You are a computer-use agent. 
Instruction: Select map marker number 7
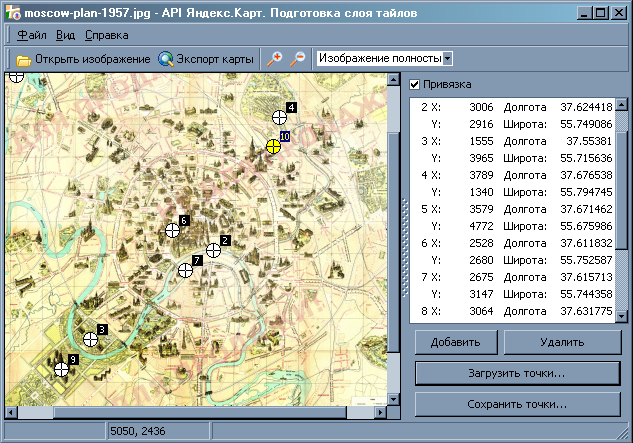coord(185,270)
